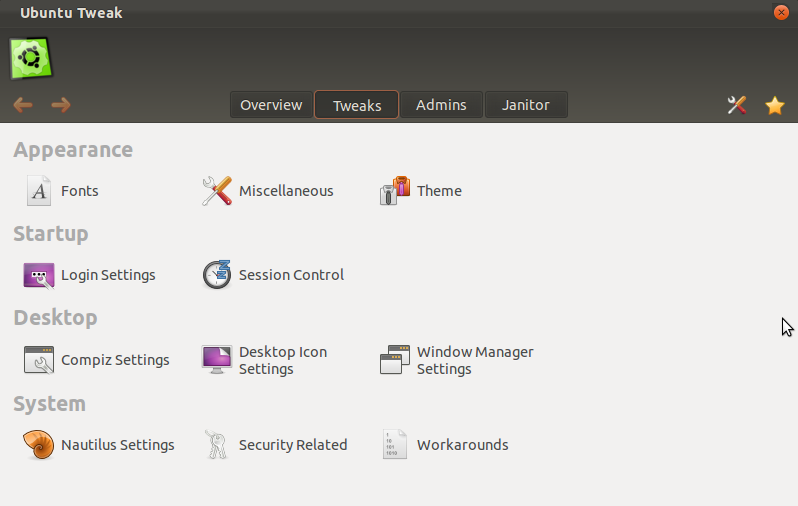
Task: Open Miscellaneous tools icon
Action: coord(217,191)
